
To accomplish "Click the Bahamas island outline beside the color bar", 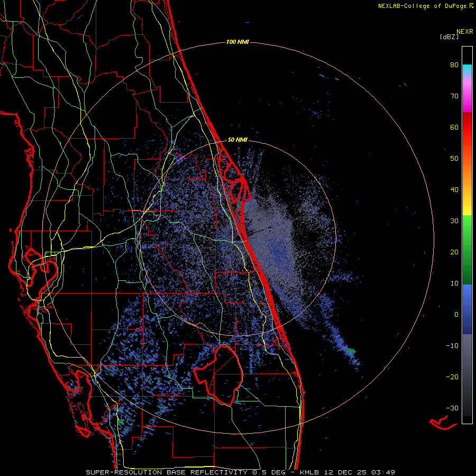I will coord(443,423).
